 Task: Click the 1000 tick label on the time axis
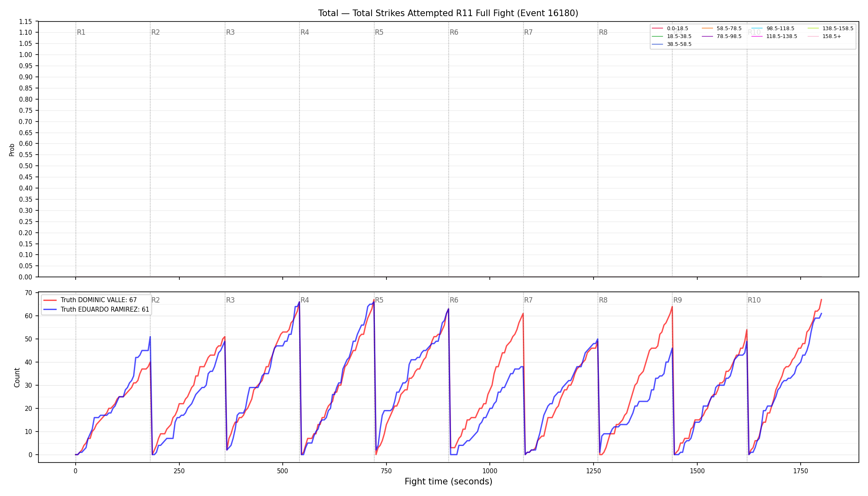490,471
